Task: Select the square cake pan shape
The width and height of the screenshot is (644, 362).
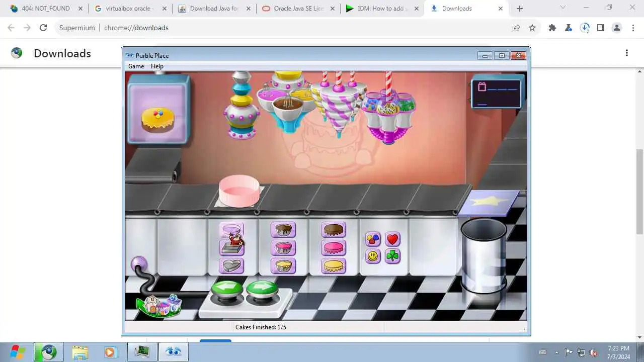Action: tap(231, 247)
